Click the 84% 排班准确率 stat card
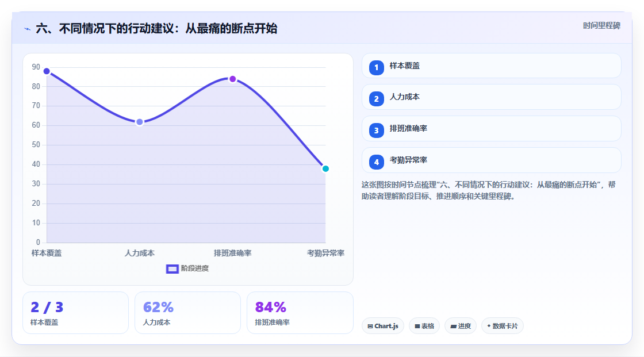 (300, 313)
